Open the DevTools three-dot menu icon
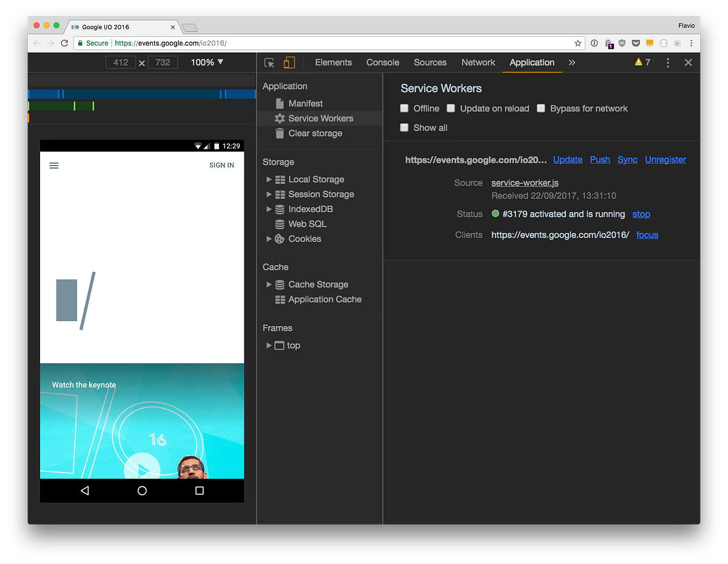Image resolution: width=728 pixels, height=564 pixels. 668,62
